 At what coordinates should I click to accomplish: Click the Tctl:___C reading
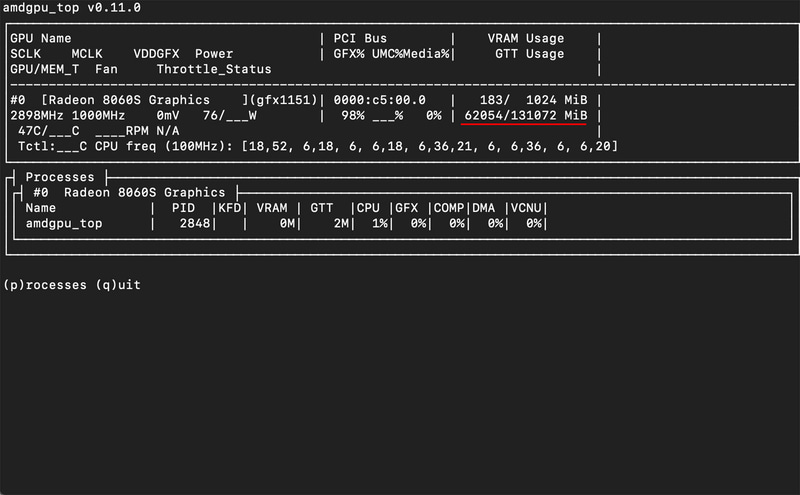53,146
